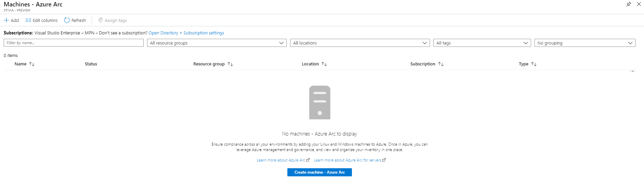This screenshot has height=177, width=644.
Task: Click the Status column header
Action: [x=91, y=64]
